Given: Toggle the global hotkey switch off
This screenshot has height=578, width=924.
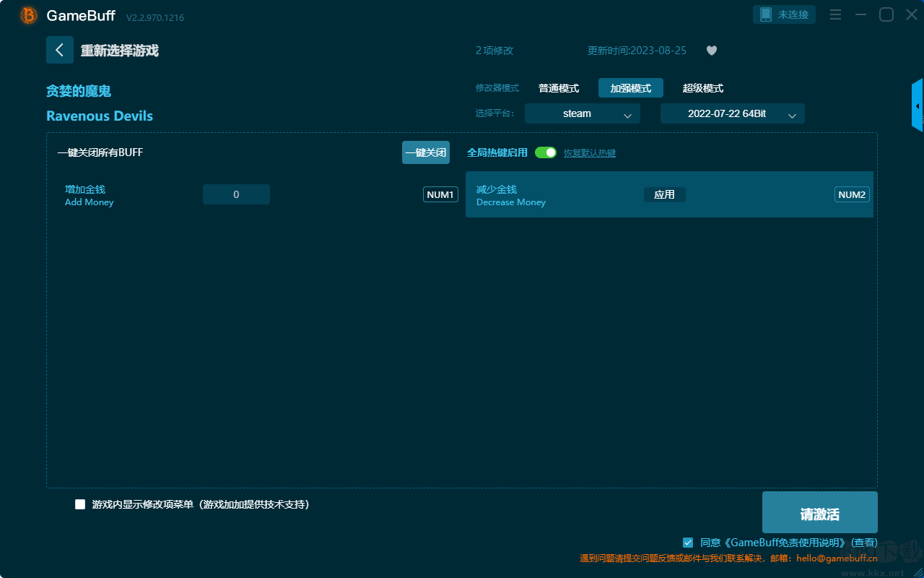Looking at the screenshot, I should [546, 152].
